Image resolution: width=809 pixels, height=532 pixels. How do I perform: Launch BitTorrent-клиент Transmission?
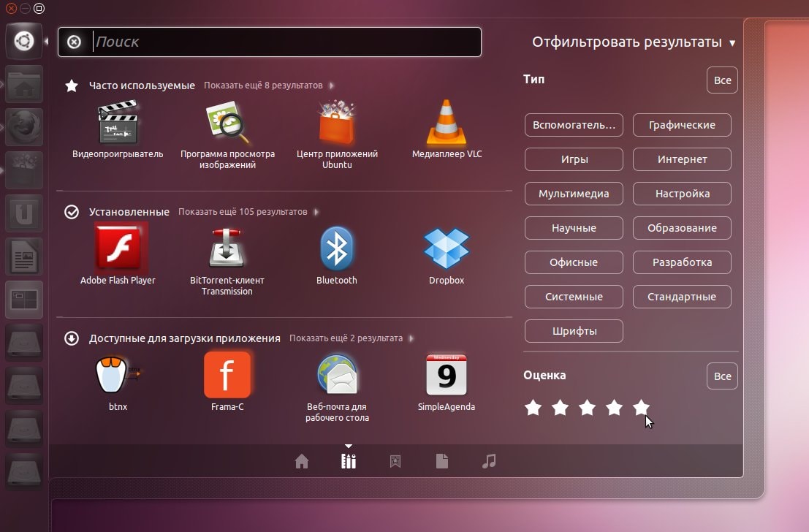(227, 248)
